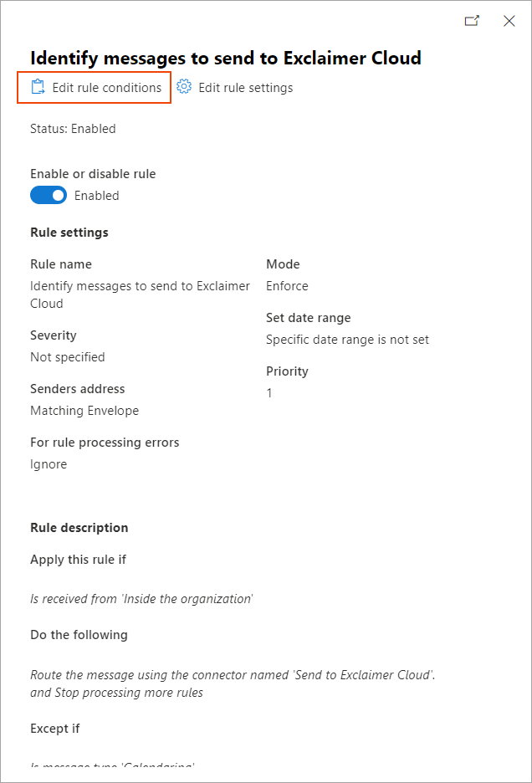532x783 pixels.
Task: Disable the rule using the Enabled toggle
Action: click(x=48, y=195)
